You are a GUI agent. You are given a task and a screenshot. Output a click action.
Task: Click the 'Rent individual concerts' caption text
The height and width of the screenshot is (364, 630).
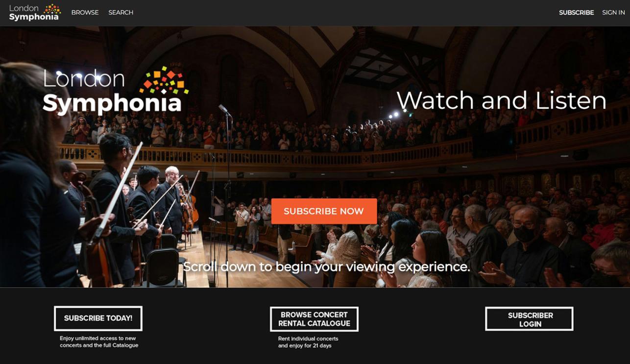308,342
